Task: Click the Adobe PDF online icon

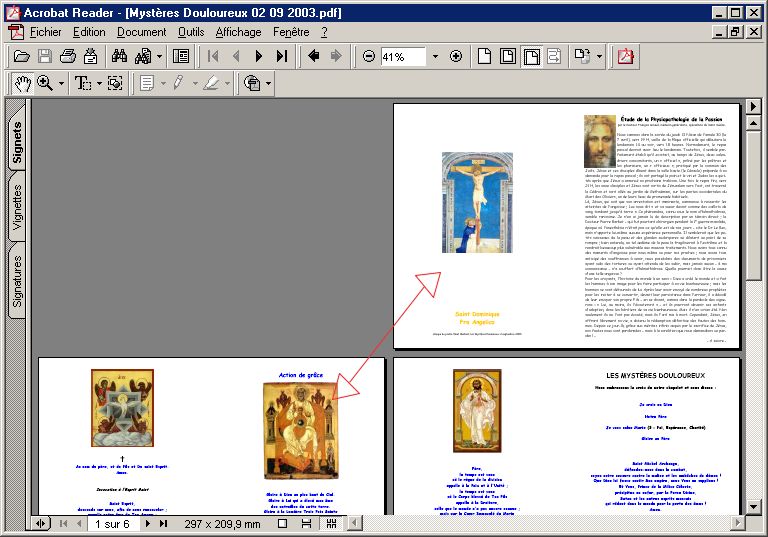Action: pyautogui.click(x=625, y=56)
